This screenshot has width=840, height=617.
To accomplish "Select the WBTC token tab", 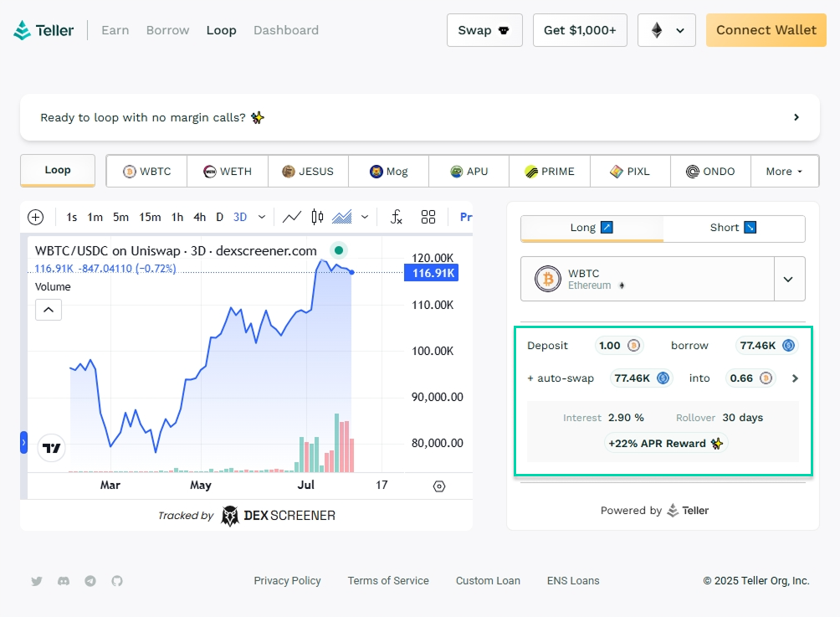I will coord(146,172).
